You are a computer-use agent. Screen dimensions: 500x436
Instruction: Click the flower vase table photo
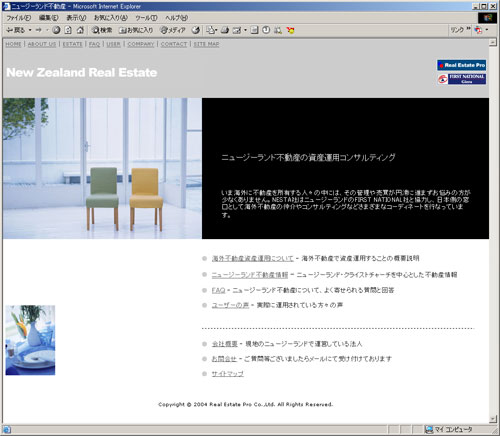(x=30, y=340)
